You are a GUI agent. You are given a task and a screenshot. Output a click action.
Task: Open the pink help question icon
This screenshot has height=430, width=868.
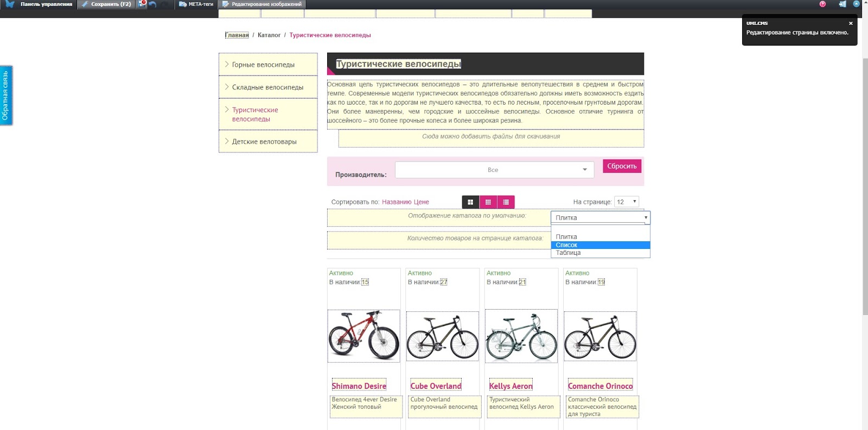click(x=822, y=4)
